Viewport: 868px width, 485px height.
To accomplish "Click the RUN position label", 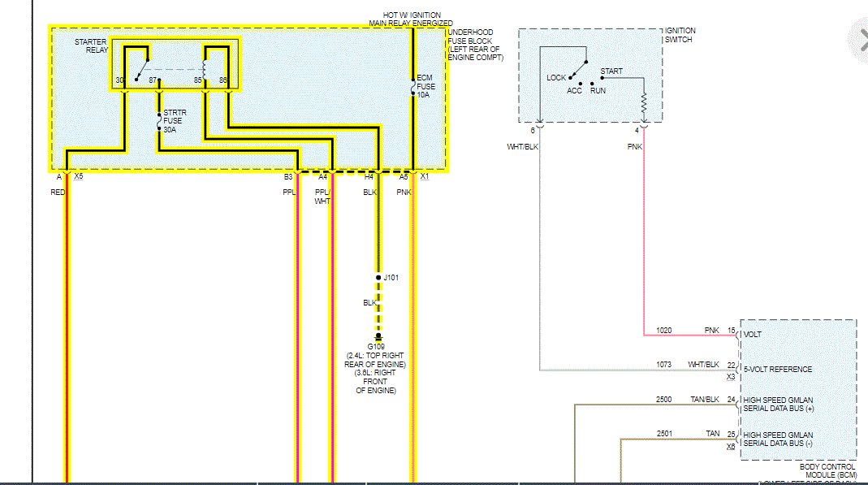I will click(x=598, y=91).
